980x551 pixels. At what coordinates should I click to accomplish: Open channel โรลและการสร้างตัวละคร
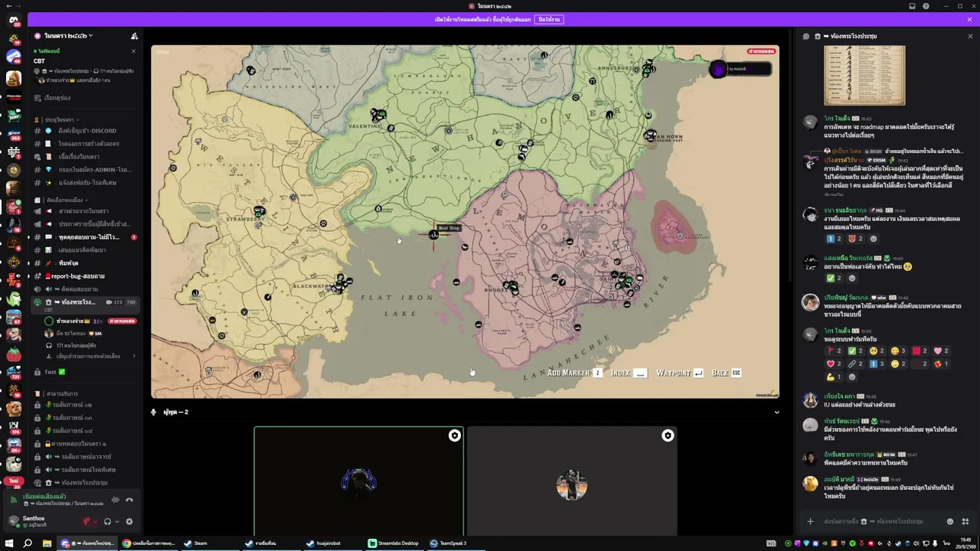[85, 144]
